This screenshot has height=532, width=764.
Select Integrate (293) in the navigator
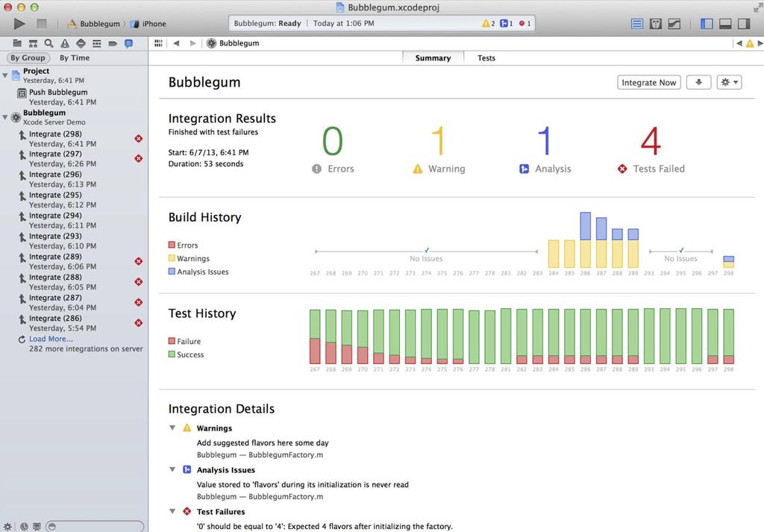click(x=74, y=241)
